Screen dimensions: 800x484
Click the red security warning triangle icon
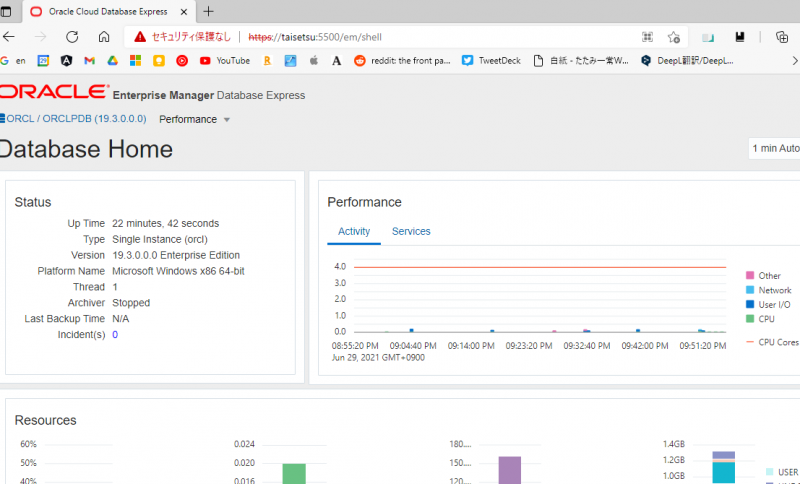tap(140, 37)
